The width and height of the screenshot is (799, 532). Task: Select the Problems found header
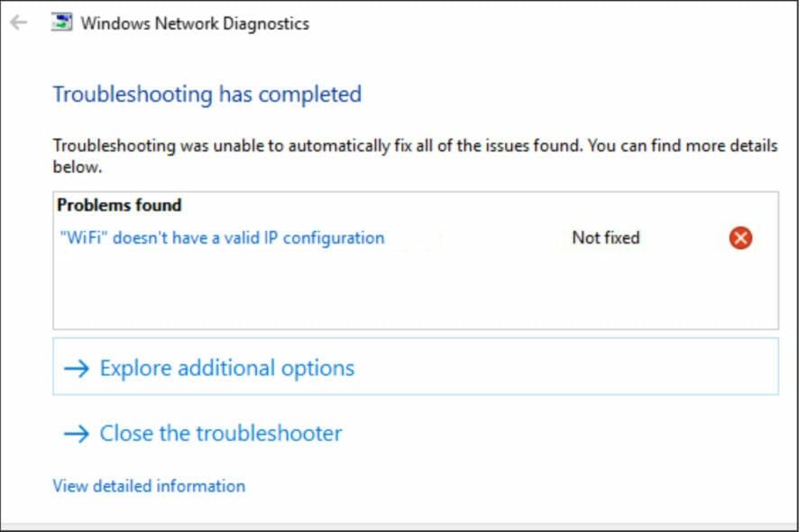tap(119, 205)
